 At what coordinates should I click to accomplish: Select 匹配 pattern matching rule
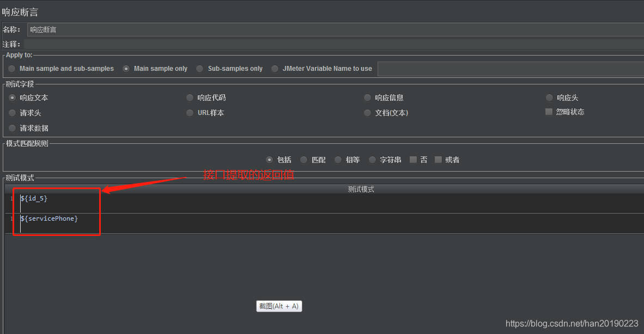303,160
